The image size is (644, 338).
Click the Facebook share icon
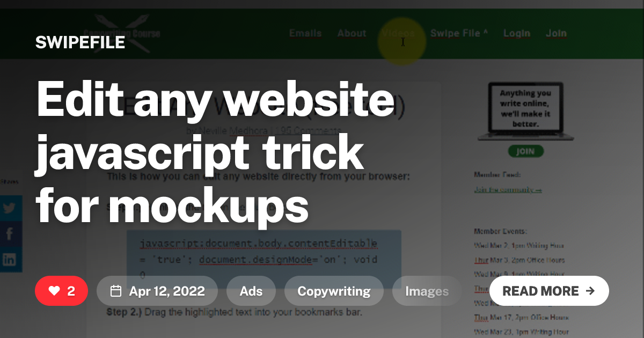click(9, 234)
